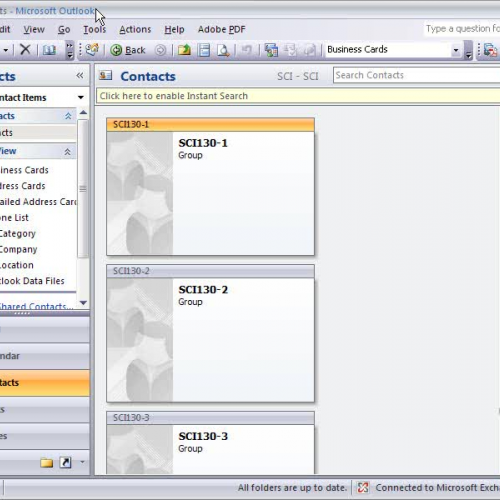Open the Address Book toolbar icon
Viewport: 500px width, 500px height.
coord(49,50)
